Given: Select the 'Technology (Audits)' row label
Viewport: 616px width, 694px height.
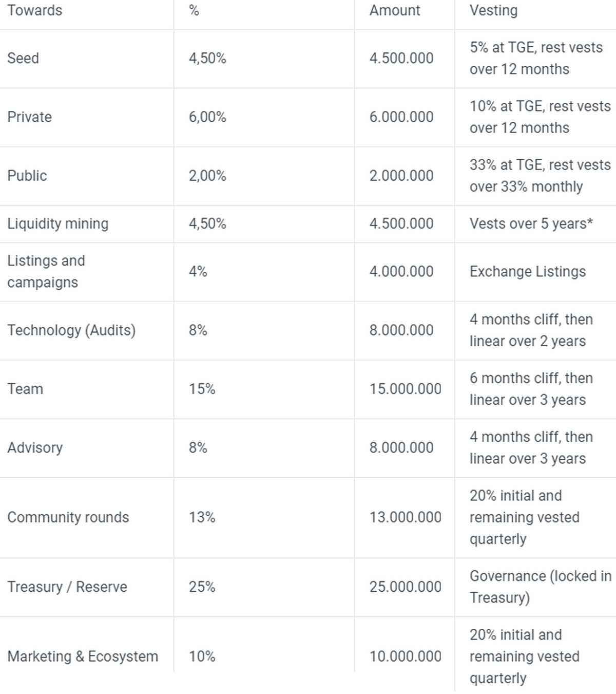Looking at the screenshot, I should 71,330.
